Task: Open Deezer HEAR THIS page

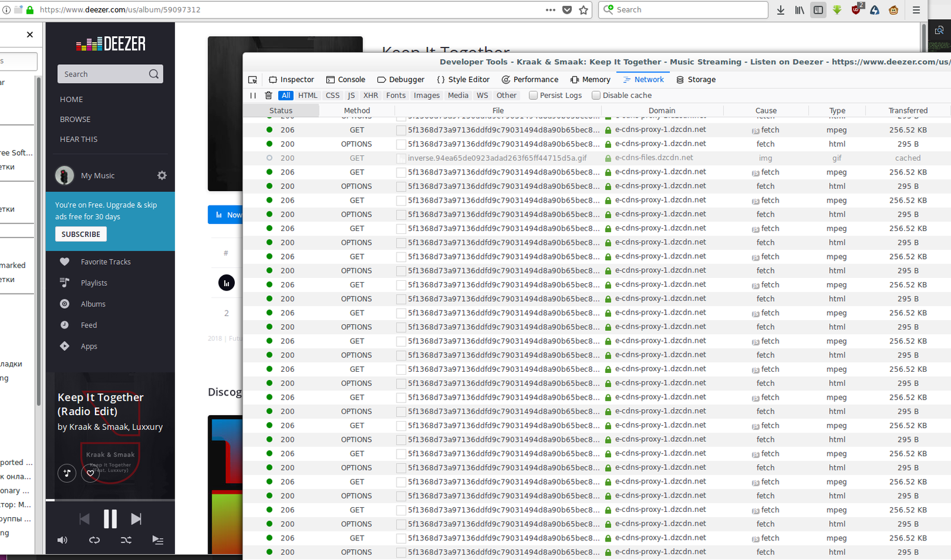Action: (x=78, y=139)
